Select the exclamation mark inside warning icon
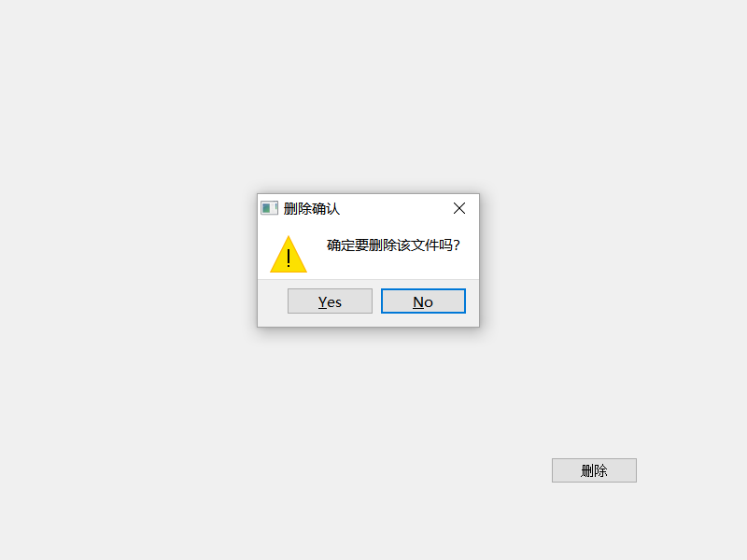Screen dimensions: 747x560 289,258
